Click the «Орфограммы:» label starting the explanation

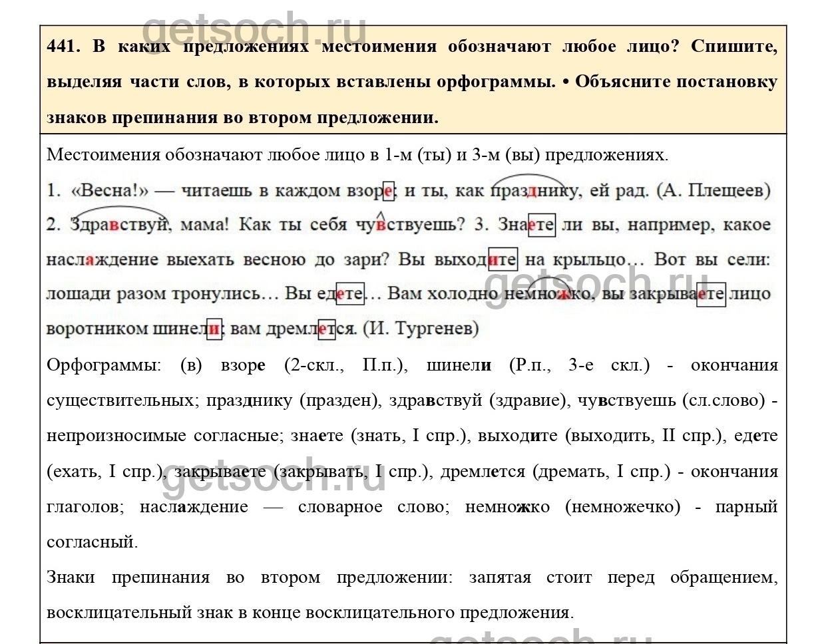[x=104, y=365]
